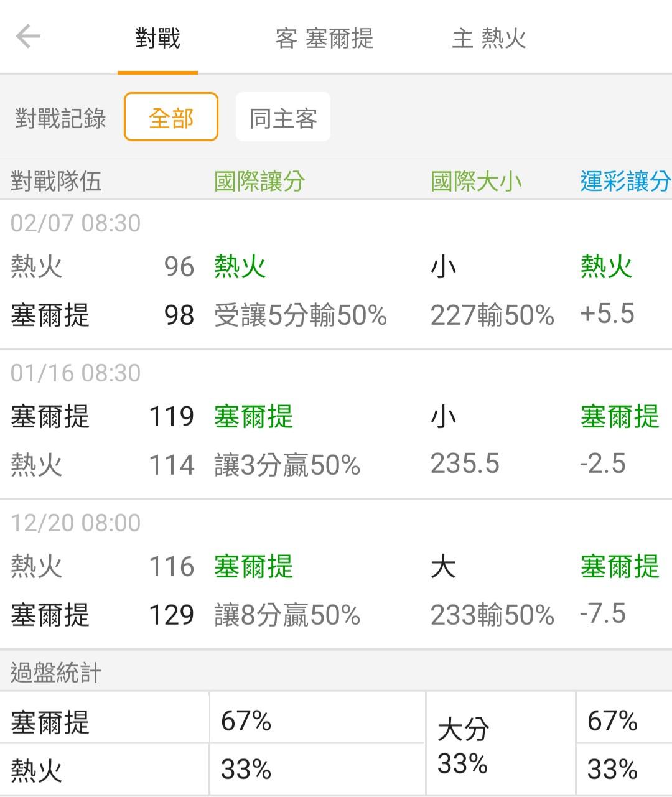Image resolution: width=672 pixels, height=797 pixels.
Task: Click the 235.5 total value
Action: point(465,464)
